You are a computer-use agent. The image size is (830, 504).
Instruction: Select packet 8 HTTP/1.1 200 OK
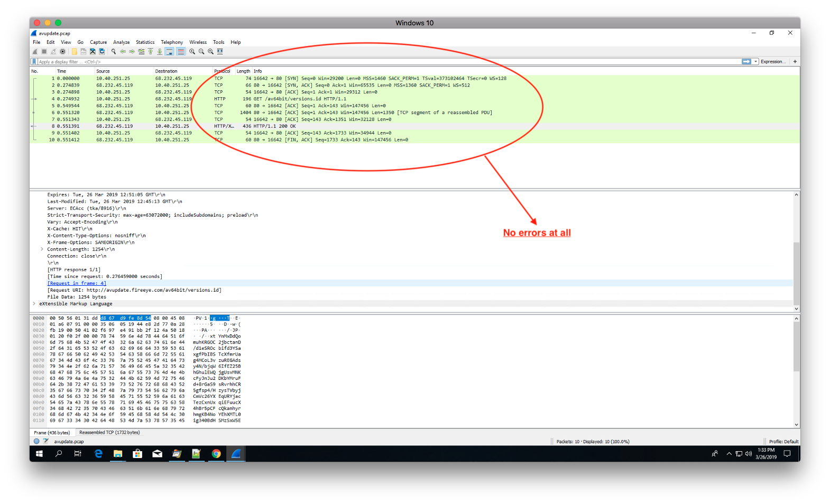[414, 126]
